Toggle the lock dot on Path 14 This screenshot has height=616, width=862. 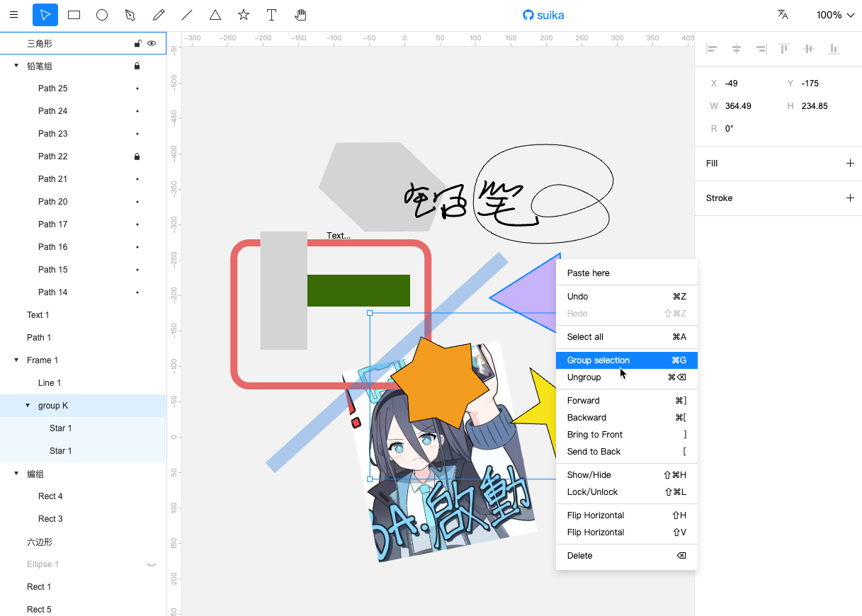click(137, 292)
